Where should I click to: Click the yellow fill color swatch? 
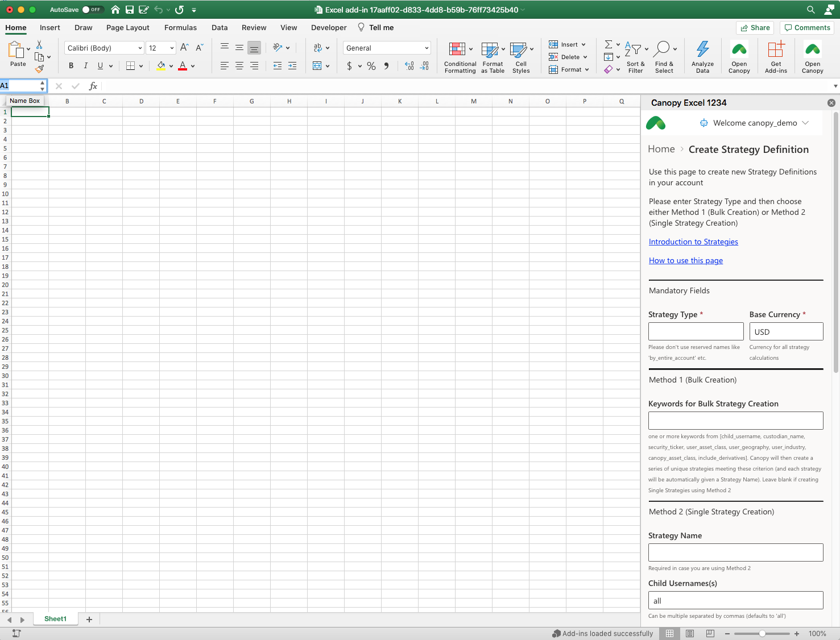pos(161,67)
